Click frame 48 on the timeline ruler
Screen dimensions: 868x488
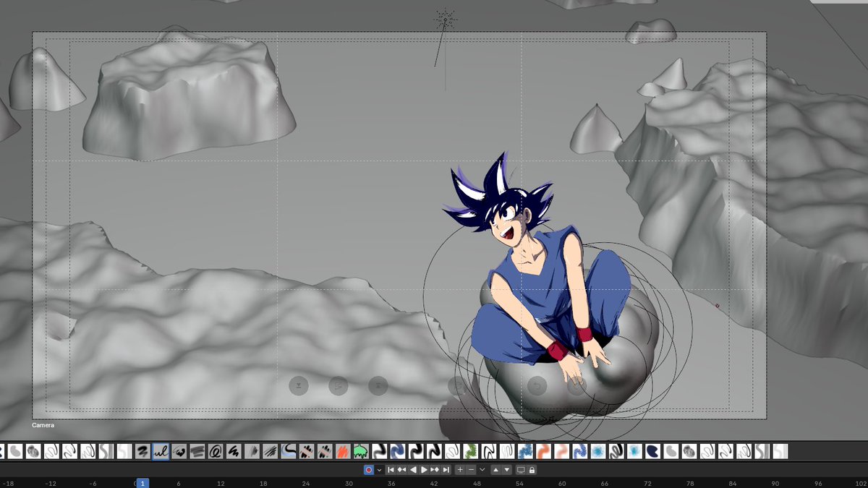tap(477, 483)
